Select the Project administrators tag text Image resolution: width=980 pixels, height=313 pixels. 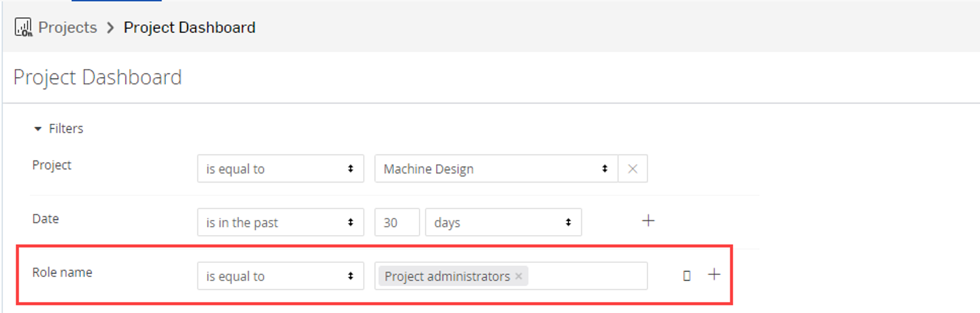click(447, 276)
